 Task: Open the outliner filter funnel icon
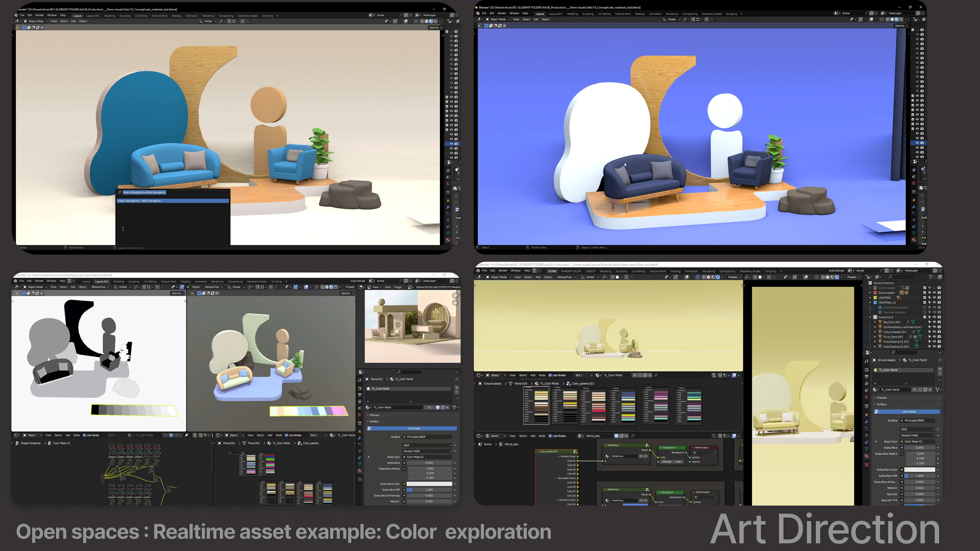930,277
